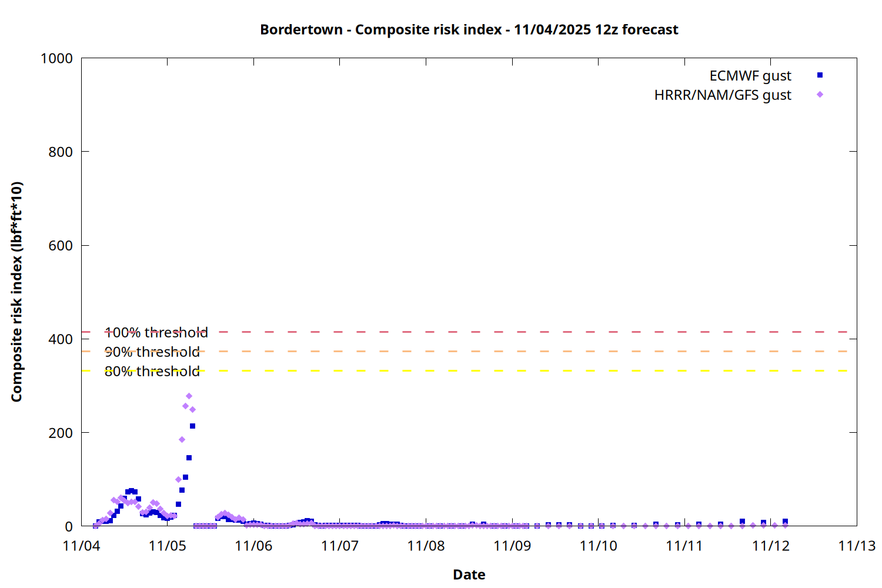882x588 pixels.
Task: Click the 200 y-axis tick label
Action: pos(61,433)
